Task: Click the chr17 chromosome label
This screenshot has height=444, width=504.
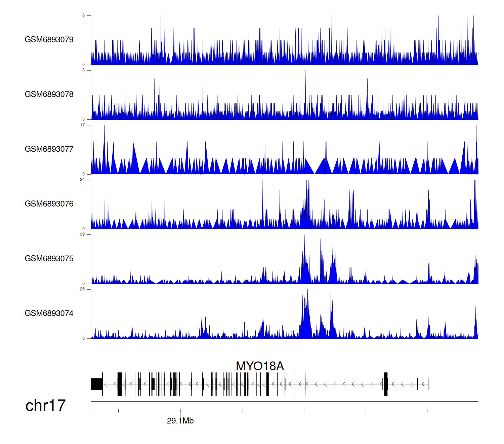Action: [x=45, y=406]
